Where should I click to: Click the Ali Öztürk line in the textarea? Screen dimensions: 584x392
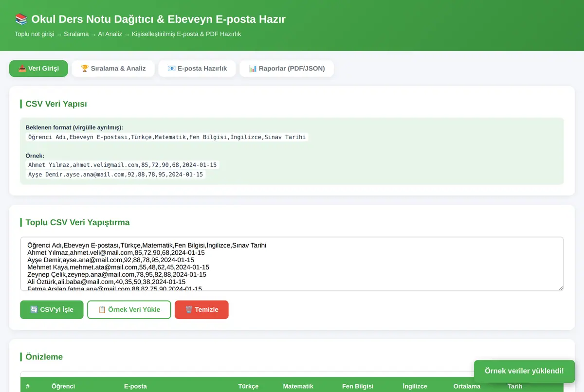tap(106, 282)
